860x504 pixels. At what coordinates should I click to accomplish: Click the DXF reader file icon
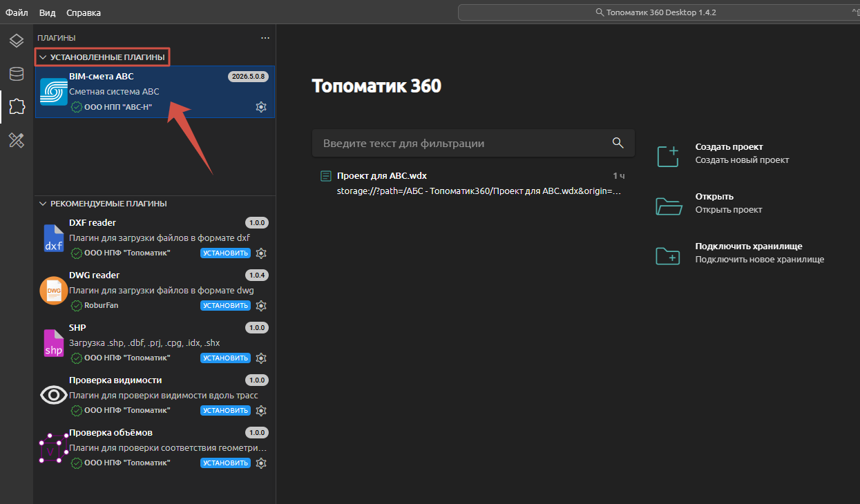pyautogui.click(x=53, y=238)
